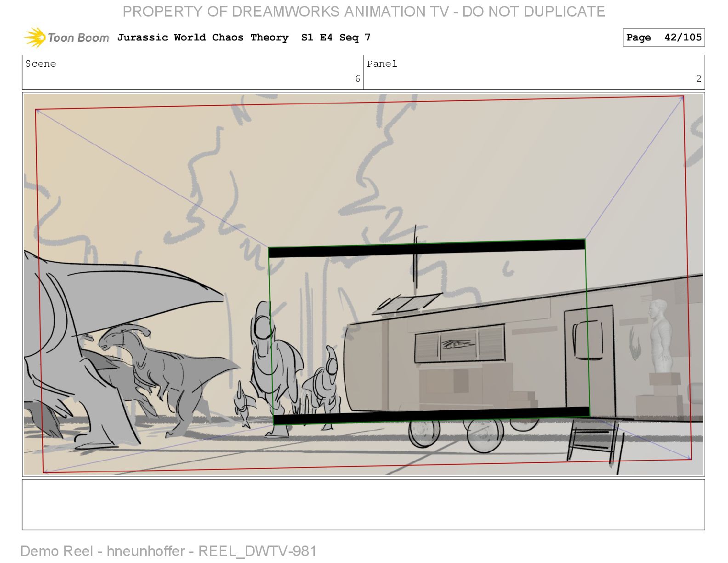
Task: Click the 'Demo Reel - hneunhoffer - REEL_DWTV-981' footer text
Action: point(169,551)
